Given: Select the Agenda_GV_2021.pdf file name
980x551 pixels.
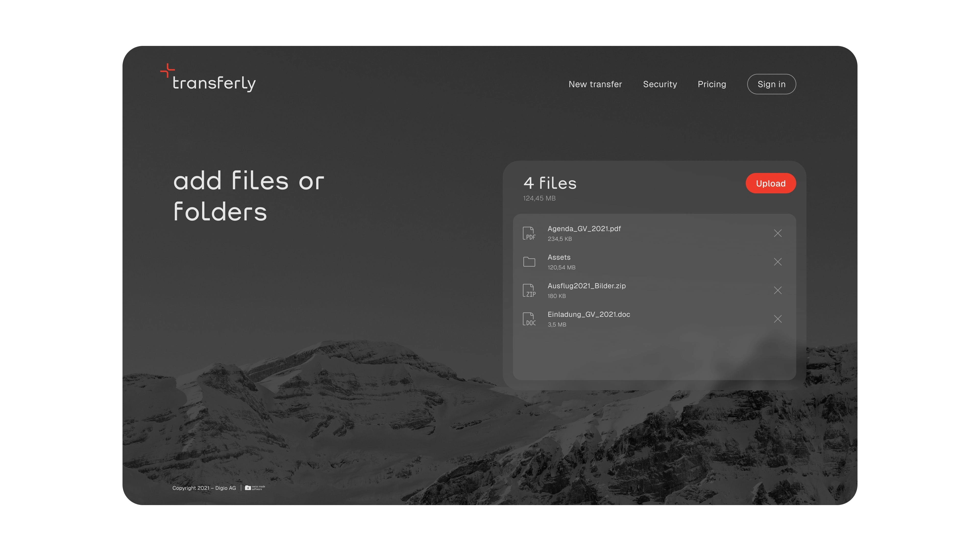Looking at the screenshot, I should coord(584,229).
